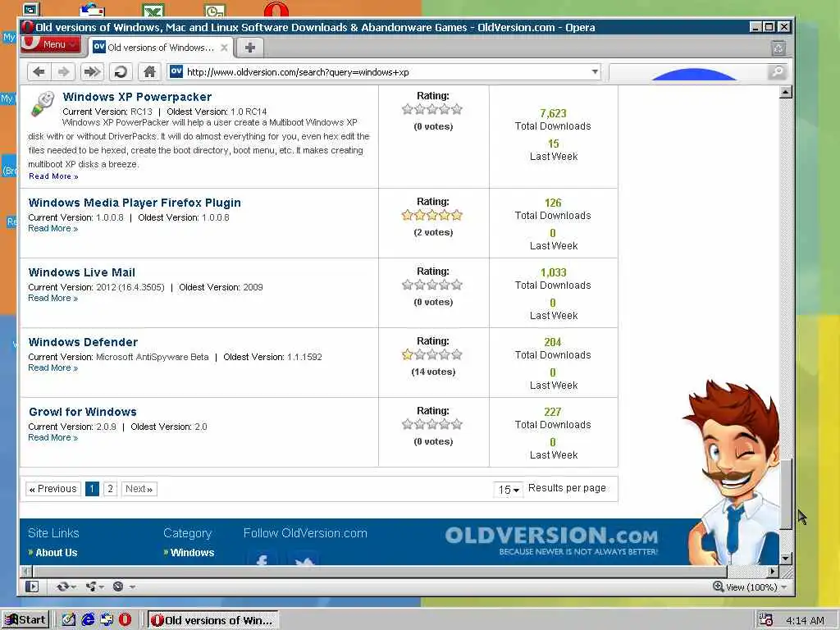Viewport: 840px width, 630px height.
Task: Expand the Opera Link dropdown arrow
Action: 73,587
